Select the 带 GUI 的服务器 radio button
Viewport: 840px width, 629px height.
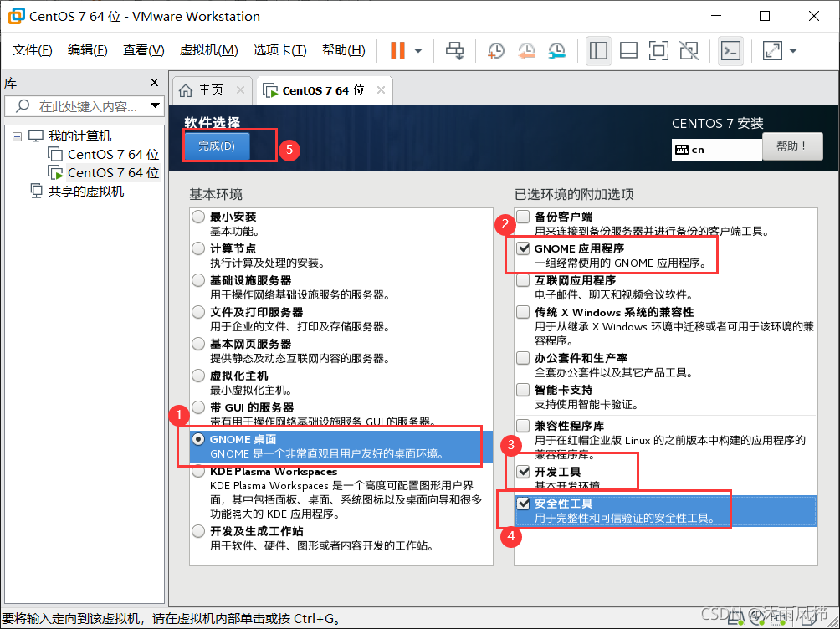click(198, 407)
